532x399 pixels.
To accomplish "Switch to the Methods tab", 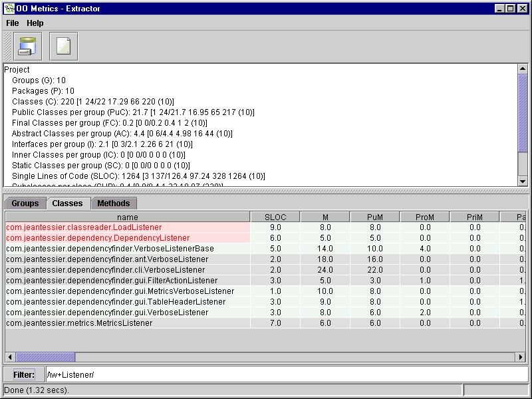I will (x=114, y=203).
